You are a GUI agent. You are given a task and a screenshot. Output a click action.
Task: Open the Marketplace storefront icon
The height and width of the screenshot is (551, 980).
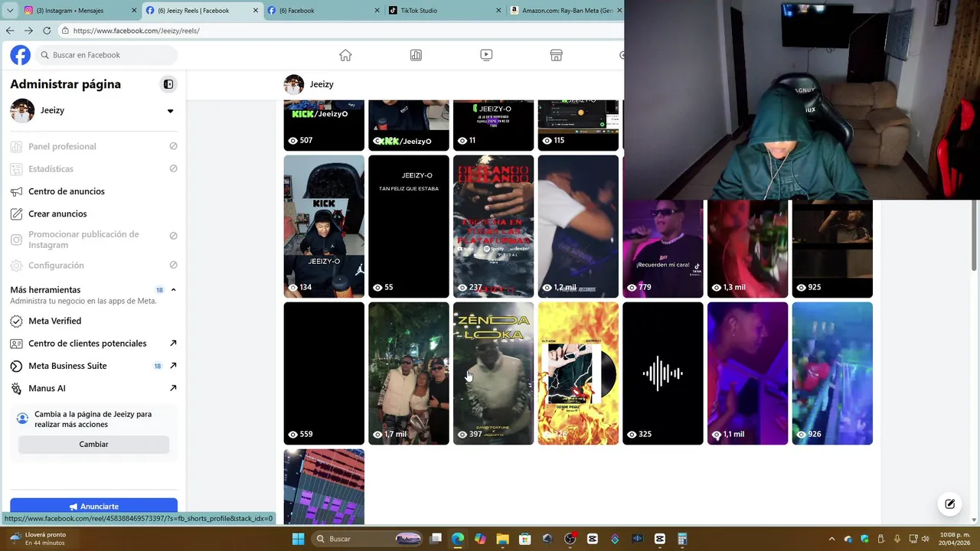point(557,55)
